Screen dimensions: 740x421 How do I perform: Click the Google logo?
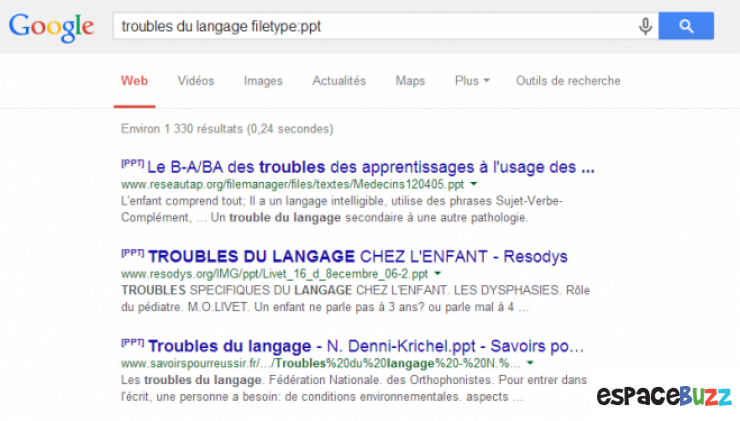pos(51,26)
